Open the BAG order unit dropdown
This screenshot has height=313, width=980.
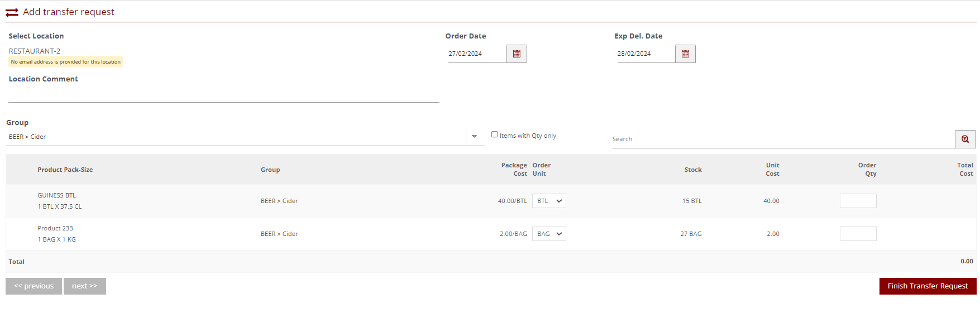[549, 234]
